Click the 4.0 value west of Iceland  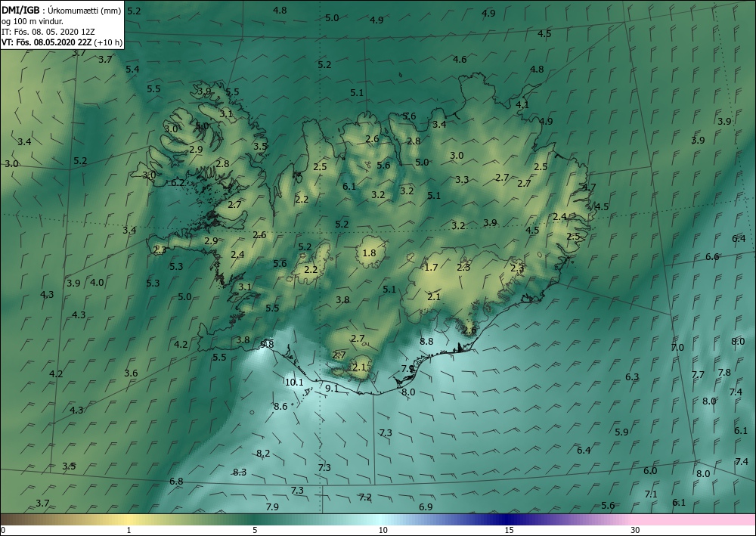[97, 283]
